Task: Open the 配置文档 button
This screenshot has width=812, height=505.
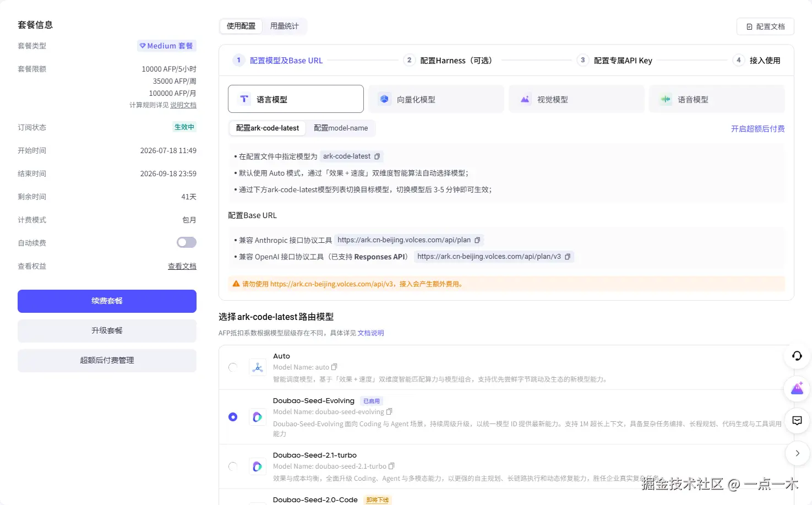Action: tap(765, 26)
